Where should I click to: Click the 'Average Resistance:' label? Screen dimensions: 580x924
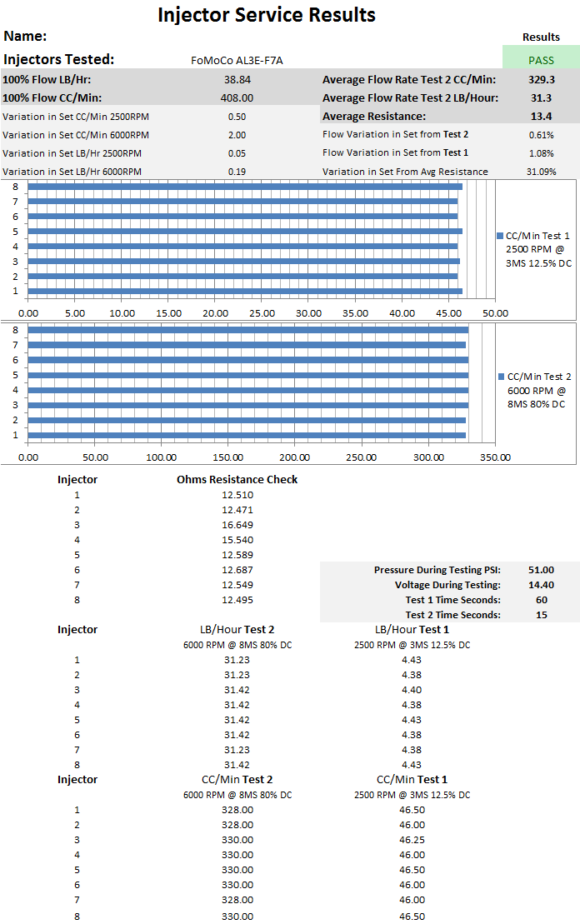tap(373, 116)
